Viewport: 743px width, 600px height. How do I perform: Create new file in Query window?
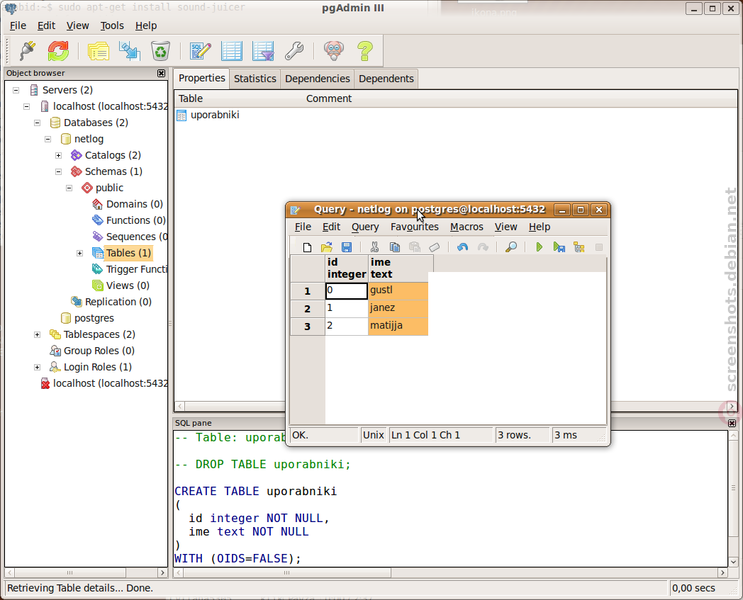[307, 247]
